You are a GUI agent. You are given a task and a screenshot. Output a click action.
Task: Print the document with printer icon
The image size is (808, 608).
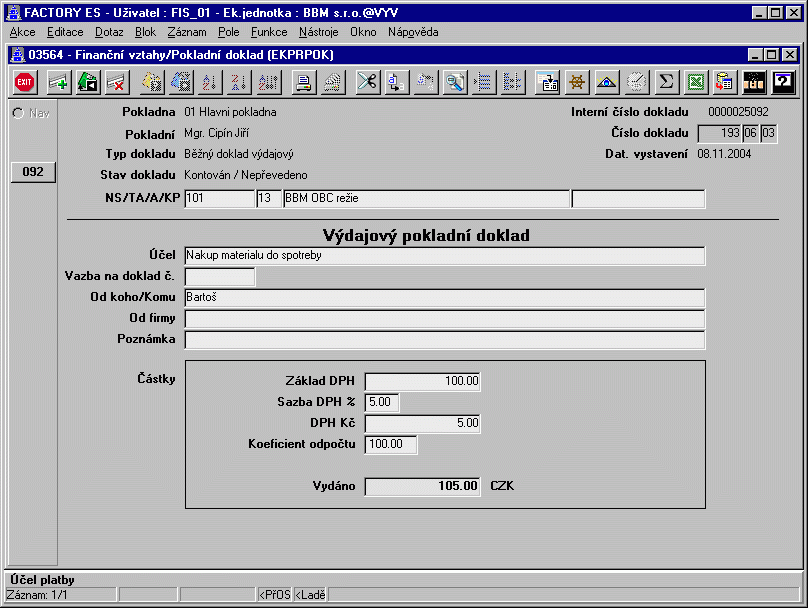(304, 82)
